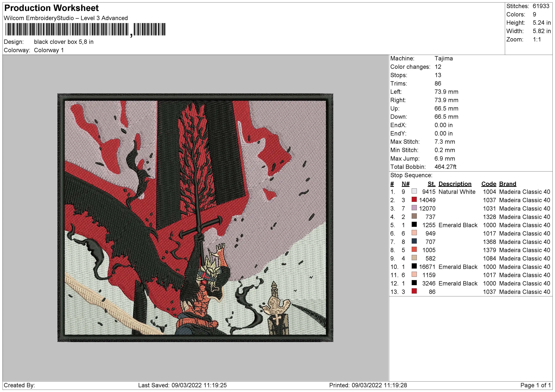Click the 'Stop Sequence:' heading

coord(411,175)
